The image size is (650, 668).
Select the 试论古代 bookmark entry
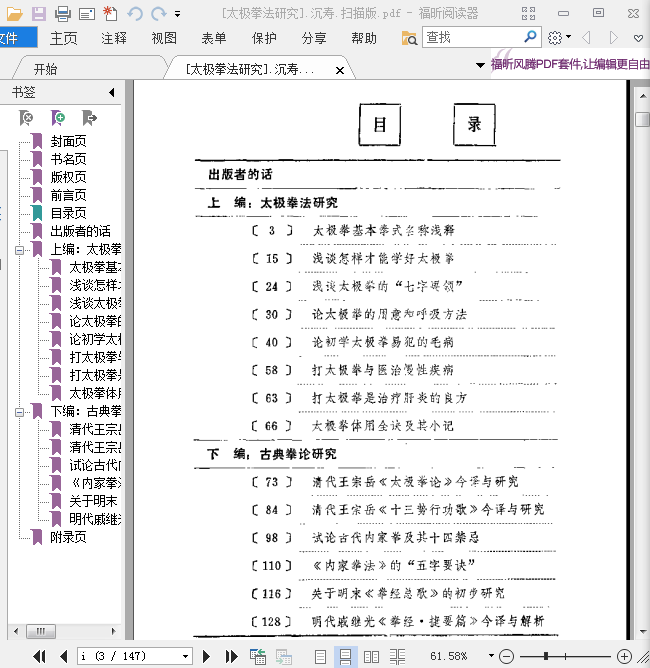point(95,465)
